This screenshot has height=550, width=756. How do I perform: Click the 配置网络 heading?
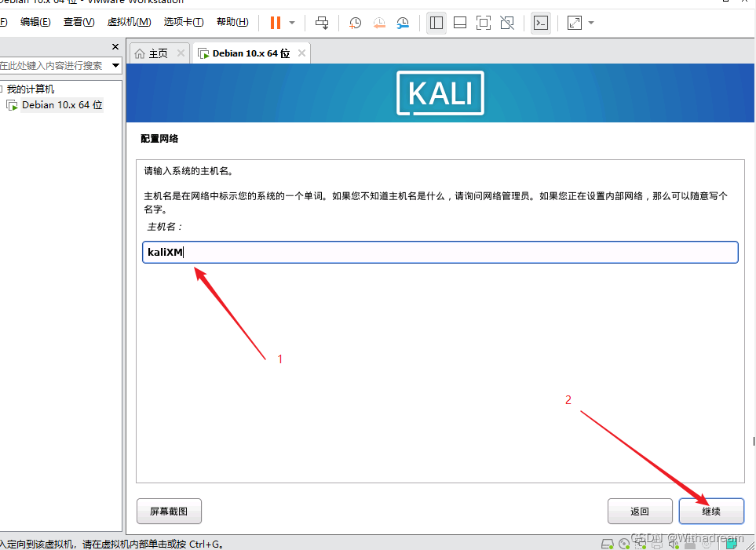point(159,139)
